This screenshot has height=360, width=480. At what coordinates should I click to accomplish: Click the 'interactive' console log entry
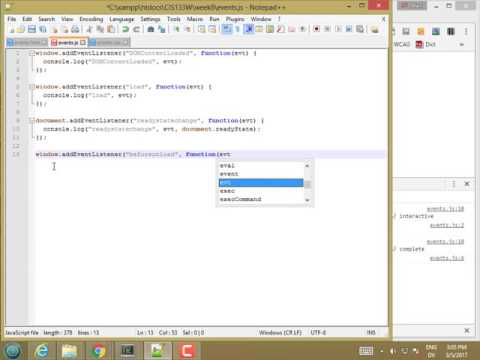pyautogui.click(x=417, y=216)
